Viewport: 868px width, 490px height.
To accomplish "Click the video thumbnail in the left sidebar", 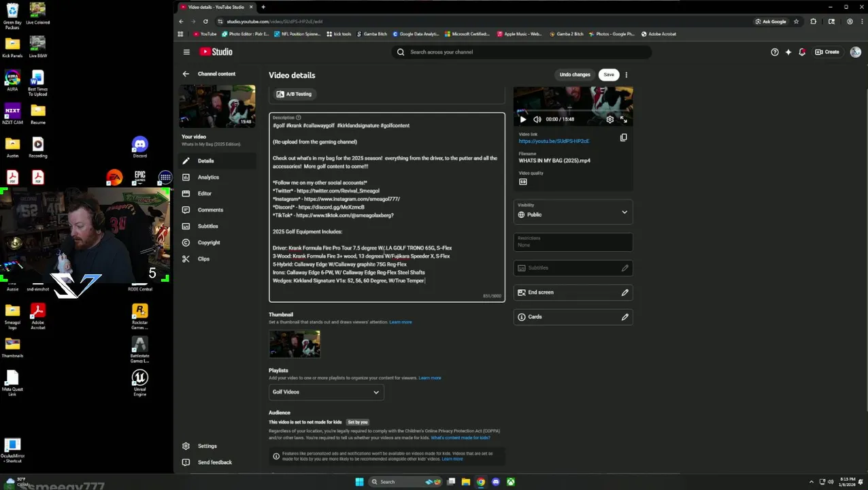I will (x=217, y=106).
